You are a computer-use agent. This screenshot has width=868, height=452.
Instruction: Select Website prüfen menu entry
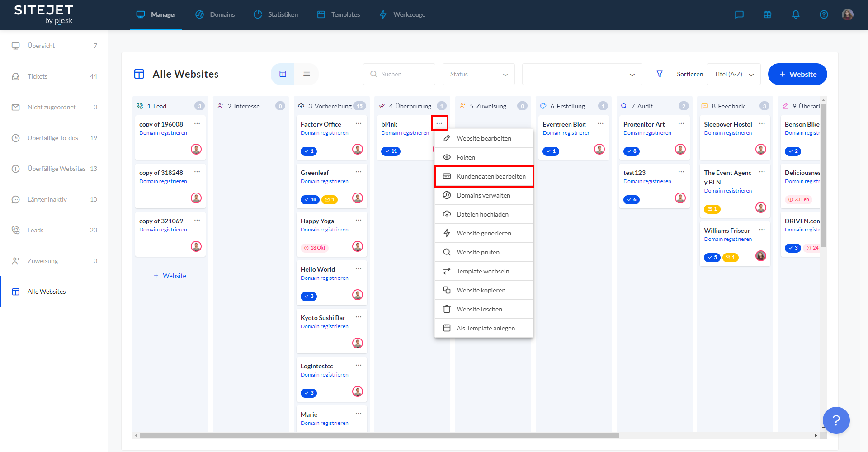pyautogui.click(x=484, y=252)
